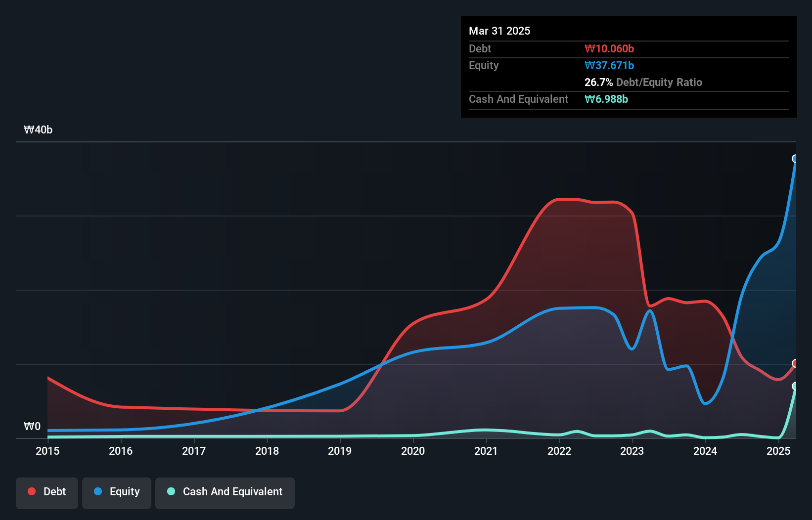Click the 2022 x-axis label
812x520 pixels.
559,451
